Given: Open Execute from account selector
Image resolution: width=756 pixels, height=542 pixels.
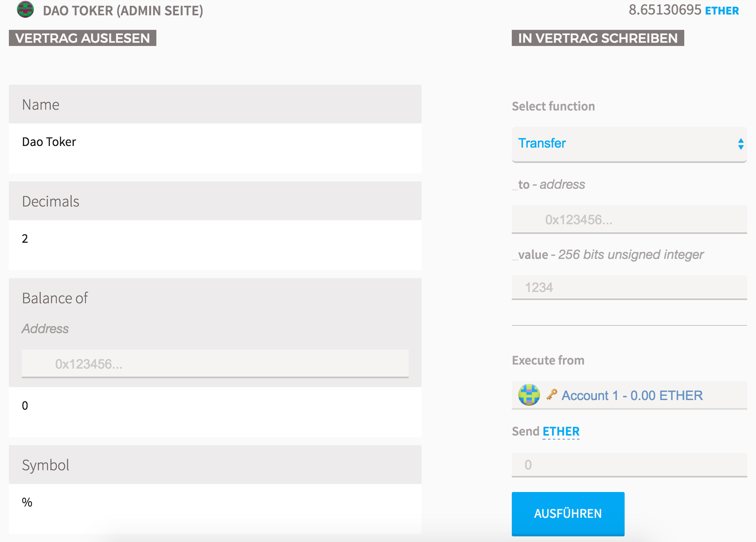Looking at the screenshot, I should [629, 395].
